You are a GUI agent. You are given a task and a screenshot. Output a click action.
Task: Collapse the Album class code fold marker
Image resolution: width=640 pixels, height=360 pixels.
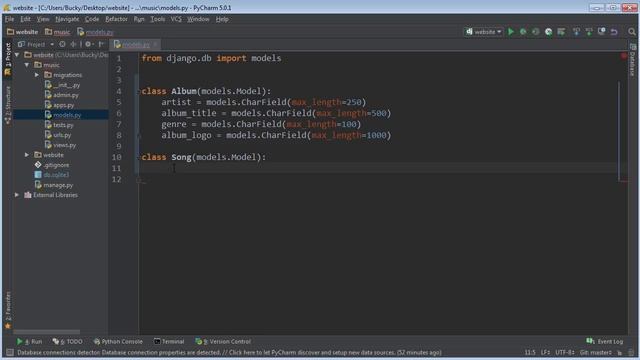(139, 91)
